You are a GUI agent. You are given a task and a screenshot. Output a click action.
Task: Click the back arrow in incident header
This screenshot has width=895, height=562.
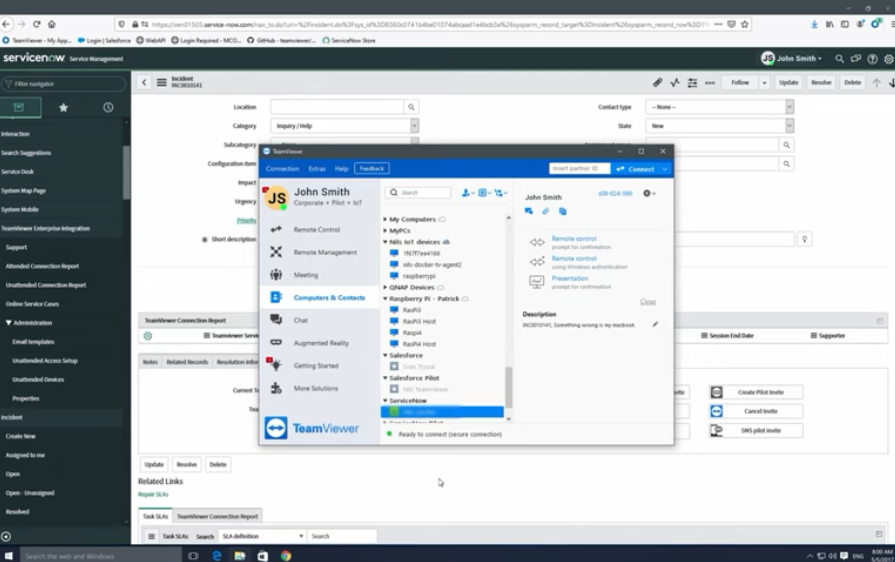click(144, 83)
